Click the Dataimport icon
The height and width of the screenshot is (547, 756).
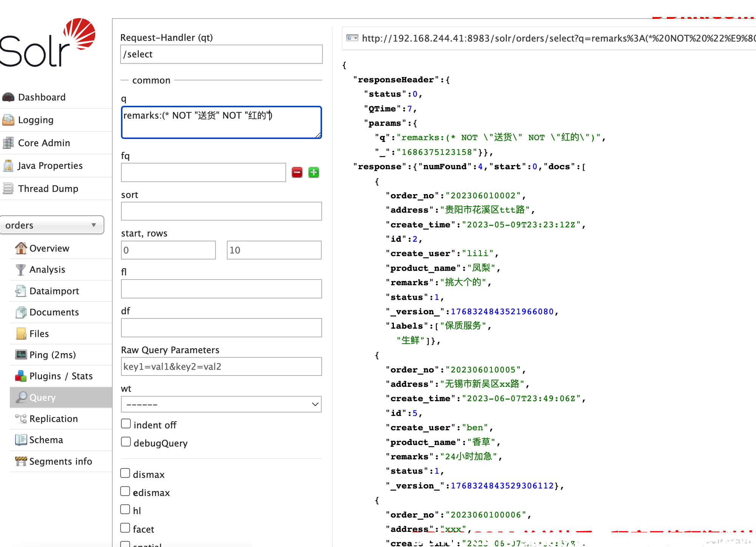point(21,291)
